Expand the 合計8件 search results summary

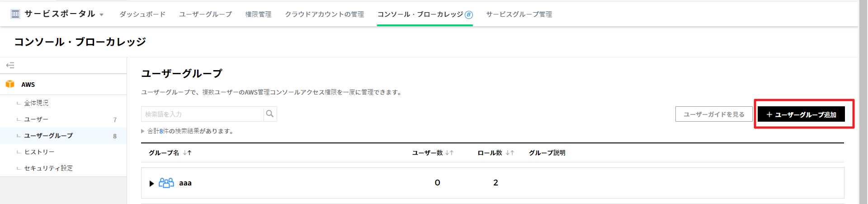coord(143,131)
